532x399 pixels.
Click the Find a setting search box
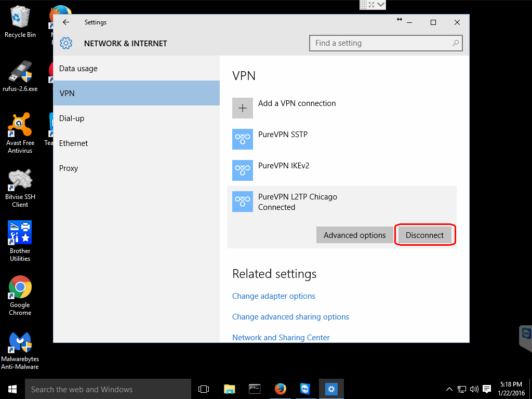click(386, 43)
